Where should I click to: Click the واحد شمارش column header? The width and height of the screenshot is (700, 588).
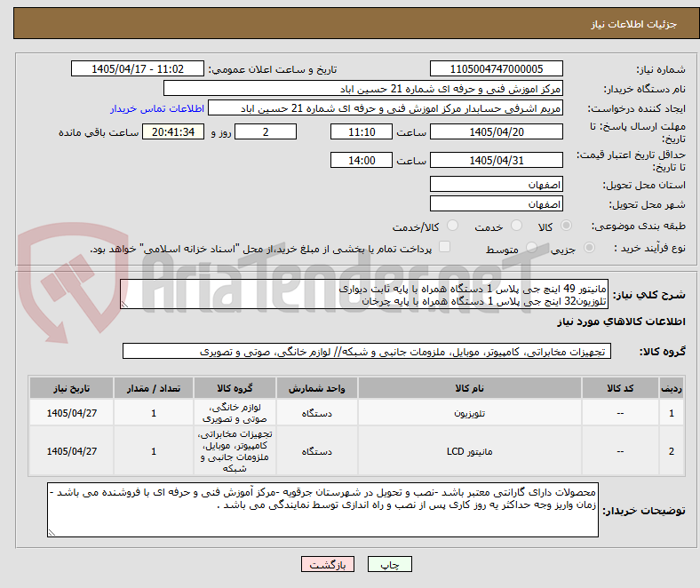(316, 388)
